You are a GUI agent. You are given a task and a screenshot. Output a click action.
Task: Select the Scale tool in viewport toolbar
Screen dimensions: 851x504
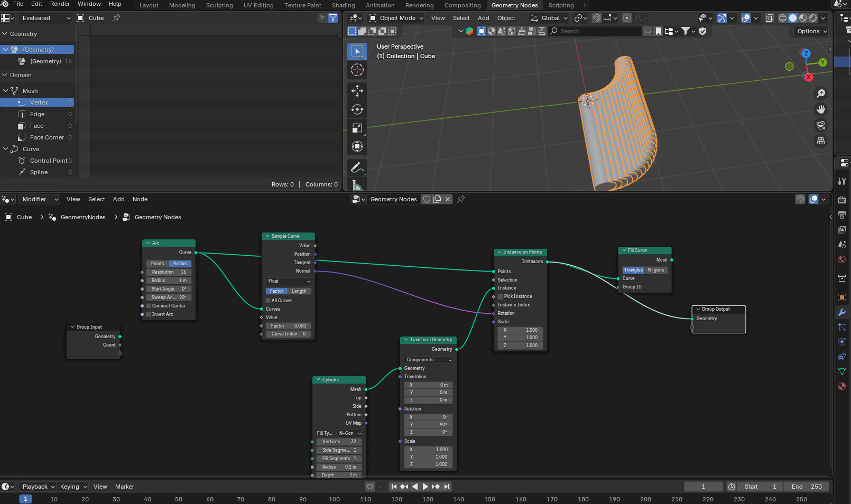357,128
